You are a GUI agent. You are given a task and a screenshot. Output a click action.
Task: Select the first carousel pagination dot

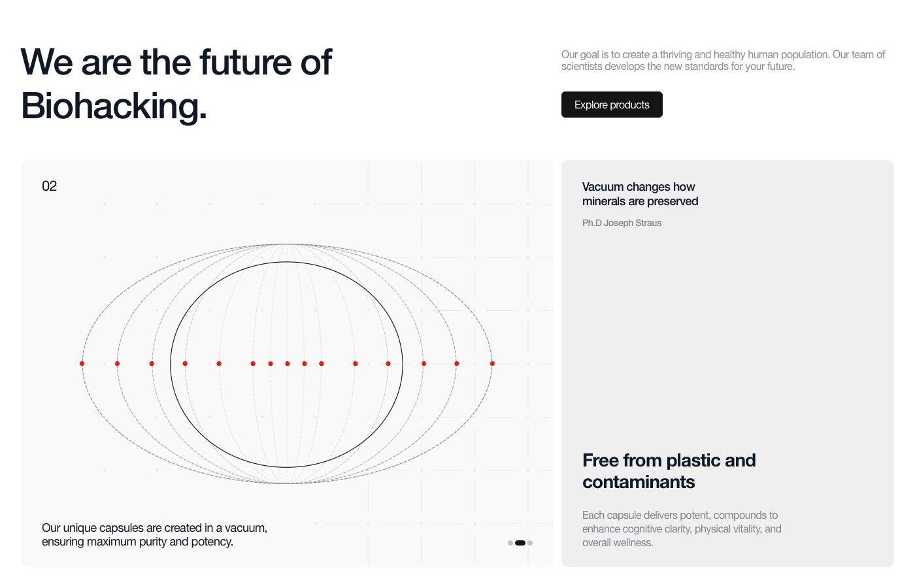point(510,543)
